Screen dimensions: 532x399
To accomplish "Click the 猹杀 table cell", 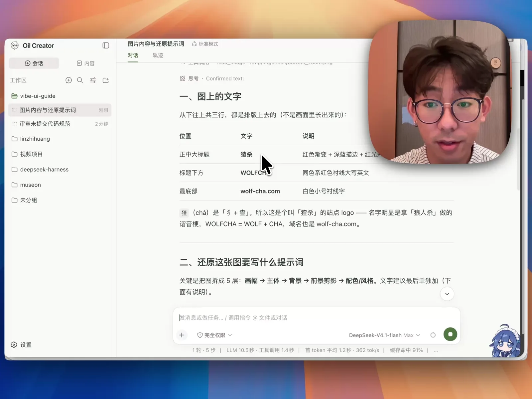I will (246, 154).
